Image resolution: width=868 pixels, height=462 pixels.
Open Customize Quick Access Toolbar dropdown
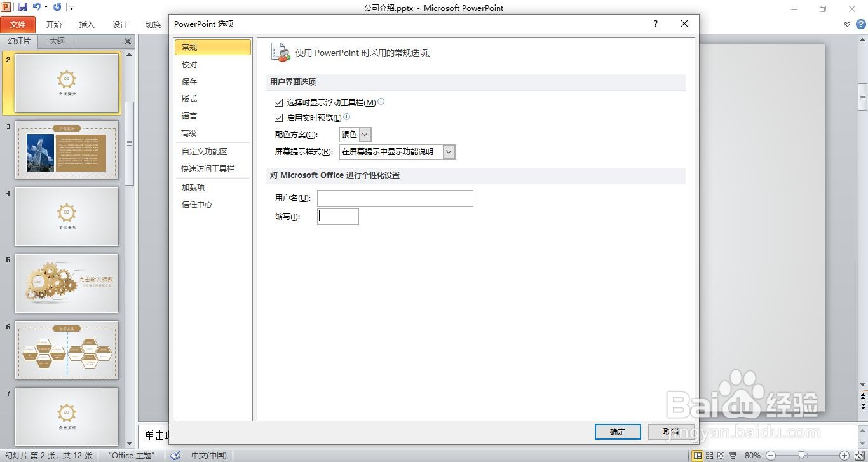coord(71,8)
